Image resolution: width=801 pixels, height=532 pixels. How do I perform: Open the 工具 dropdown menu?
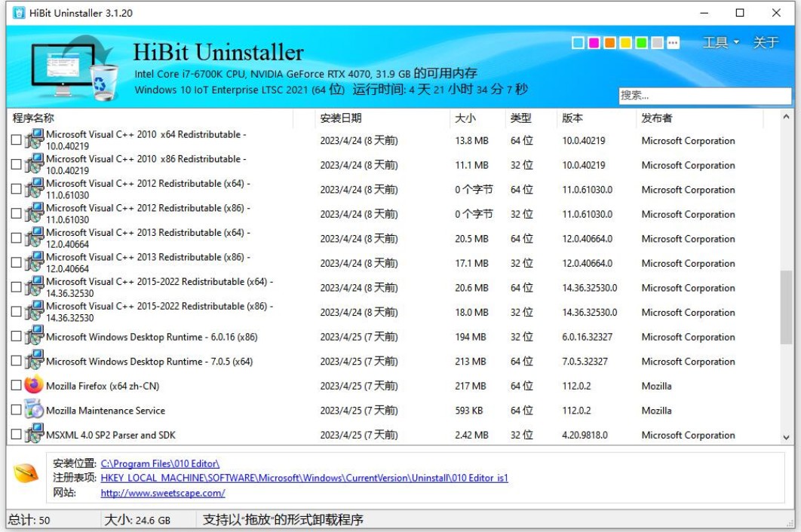pyautogui.click(x=721, y=42)
